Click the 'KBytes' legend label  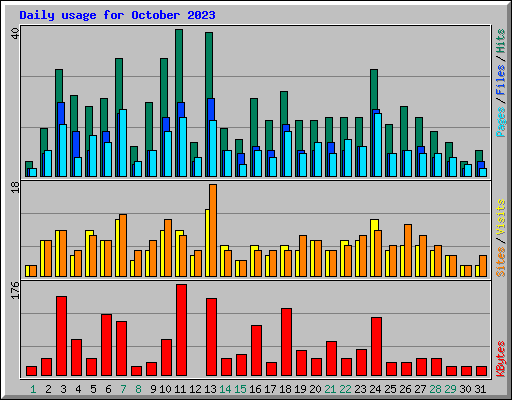tap(501, 359)
